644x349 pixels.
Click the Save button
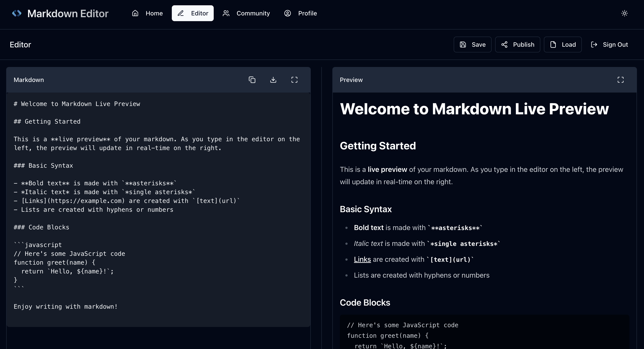pyautogui.click(x=472, y=45)
